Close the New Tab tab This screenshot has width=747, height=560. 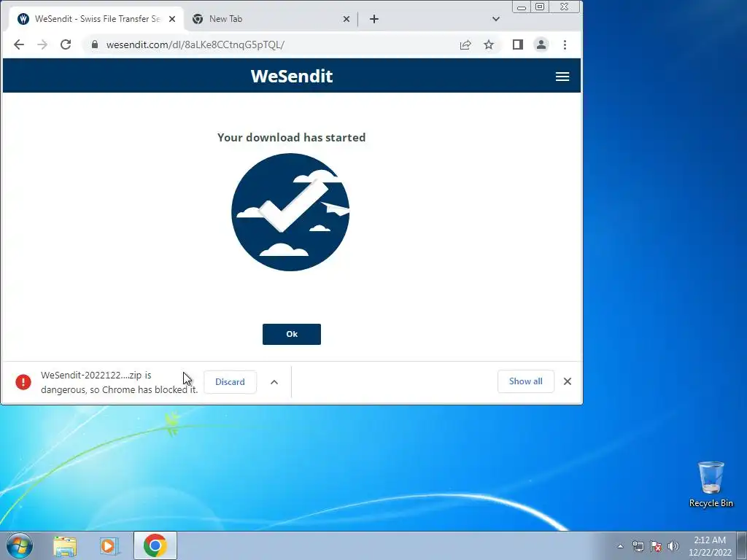click(x=347, y=19)
